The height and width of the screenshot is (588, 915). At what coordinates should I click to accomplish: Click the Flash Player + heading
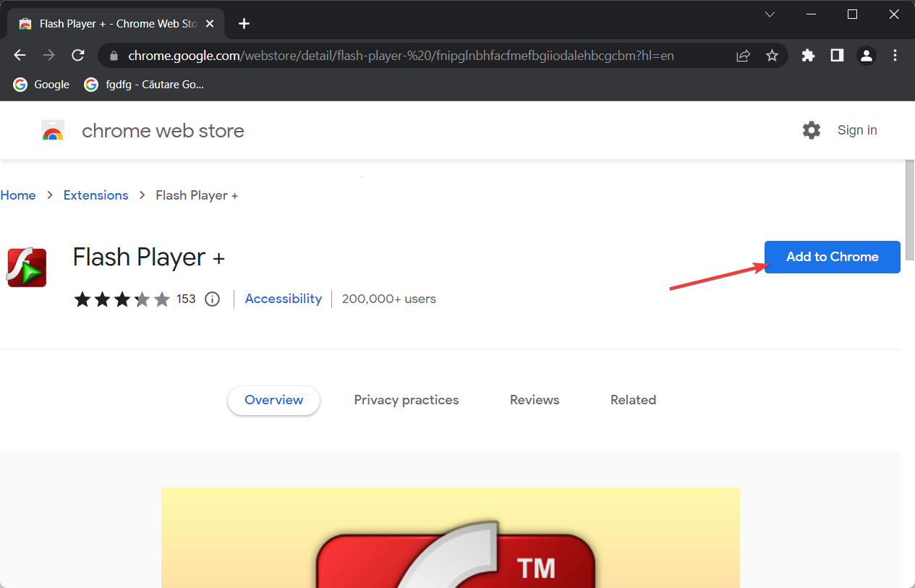[149, 257]
